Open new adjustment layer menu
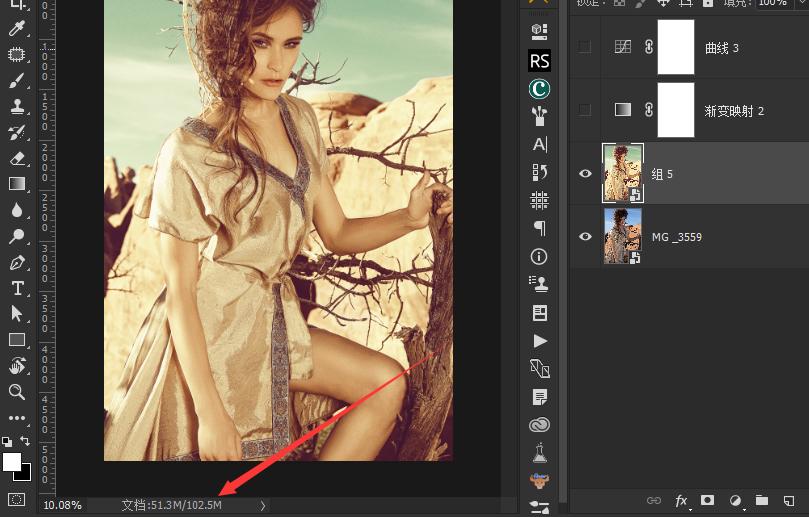The image size is (809, 517). (x=735, y=500)
